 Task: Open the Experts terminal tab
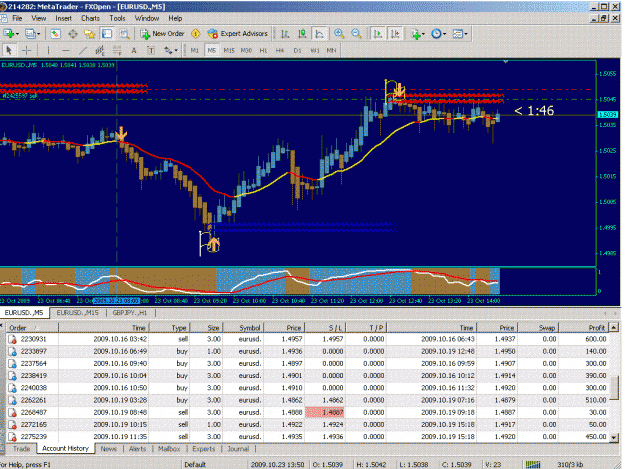click(204, 449)
